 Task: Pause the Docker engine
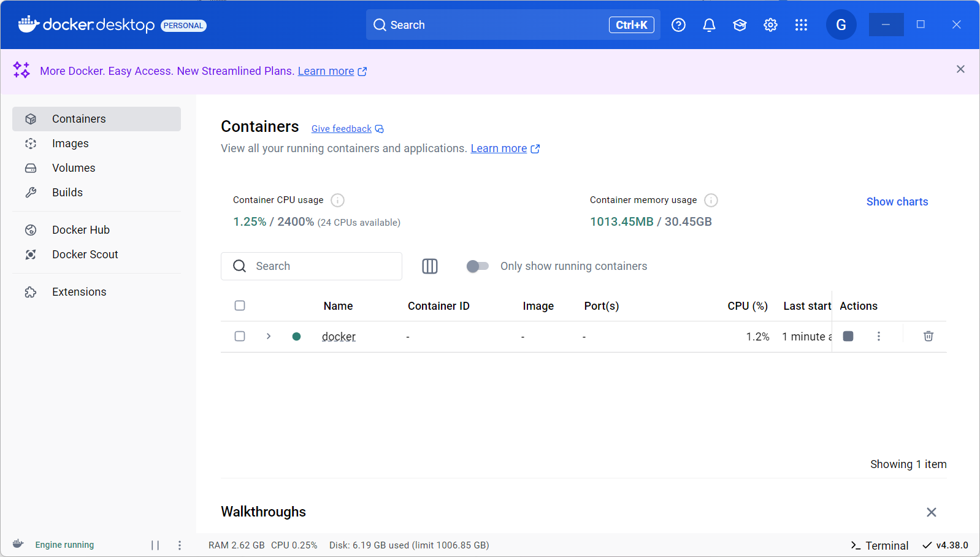155,545
